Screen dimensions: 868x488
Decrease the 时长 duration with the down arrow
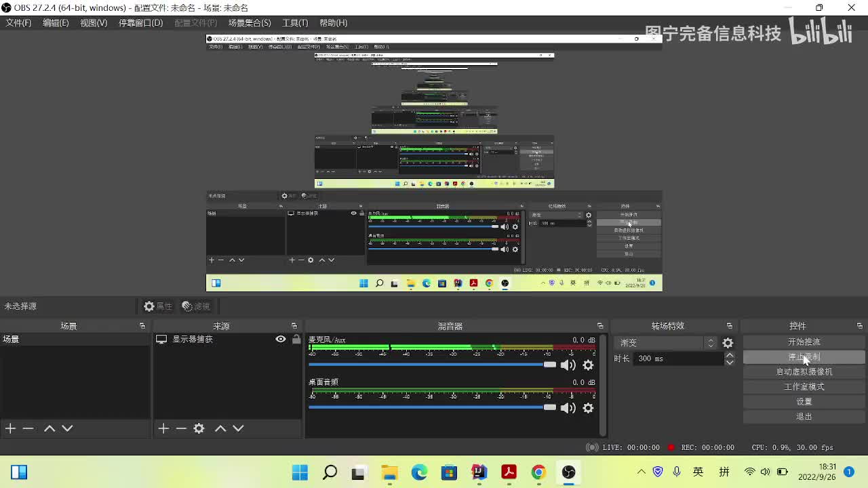click(x=730, y=363)
